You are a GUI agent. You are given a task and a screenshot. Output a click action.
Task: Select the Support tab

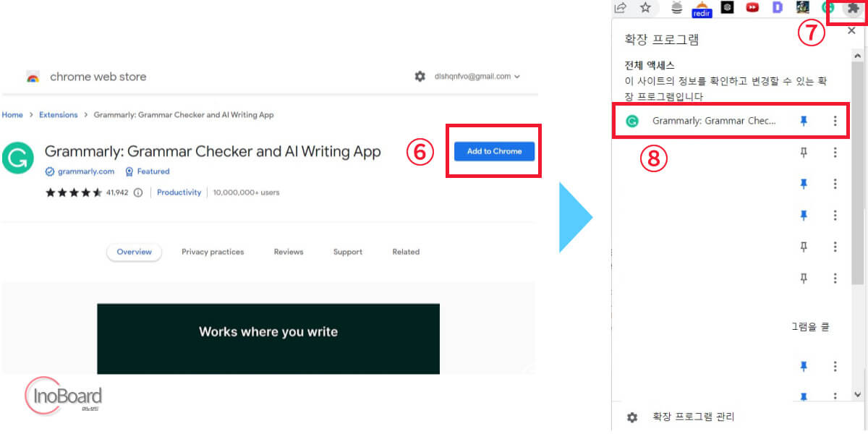[348, 252]
